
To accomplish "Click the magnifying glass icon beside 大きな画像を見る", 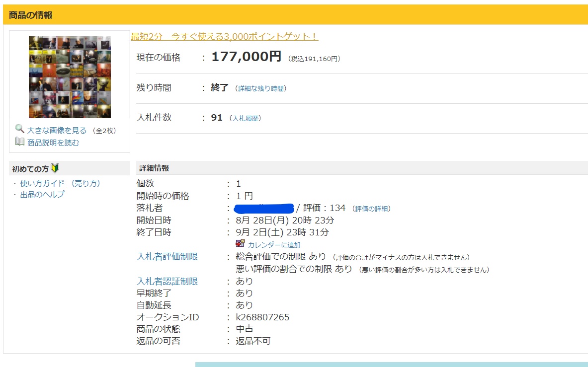I will [x=20, y=129].
